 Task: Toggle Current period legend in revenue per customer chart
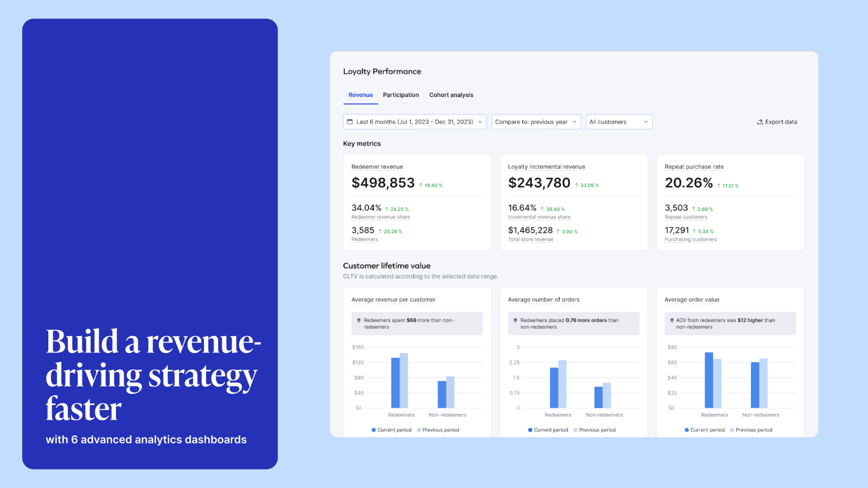pos(391,430)
